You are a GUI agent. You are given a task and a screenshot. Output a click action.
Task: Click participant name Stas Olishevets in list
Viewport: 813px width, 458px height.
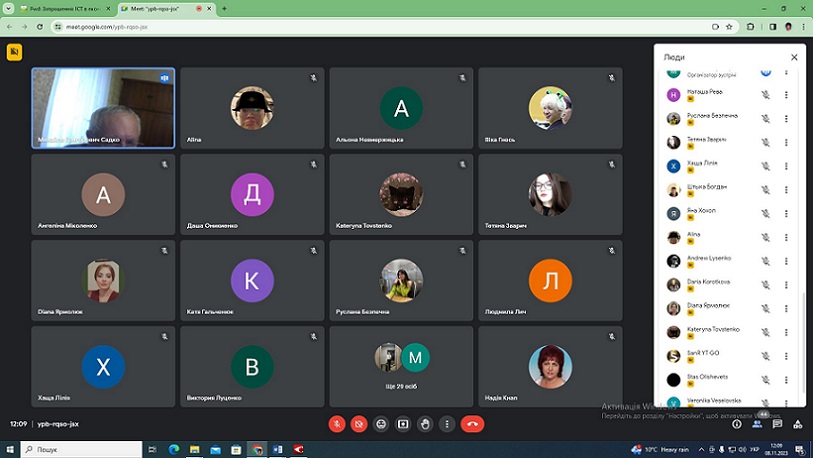coord(707,377)
